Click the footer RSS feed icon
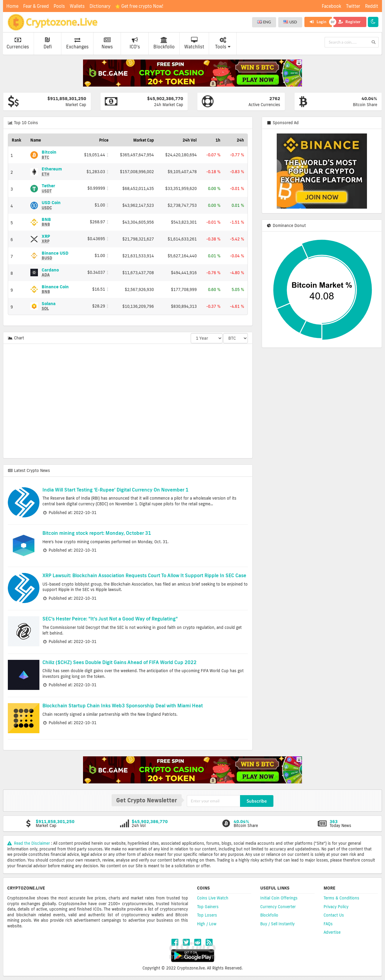Screen dimensions: 385x980 (x=209, y=942)
